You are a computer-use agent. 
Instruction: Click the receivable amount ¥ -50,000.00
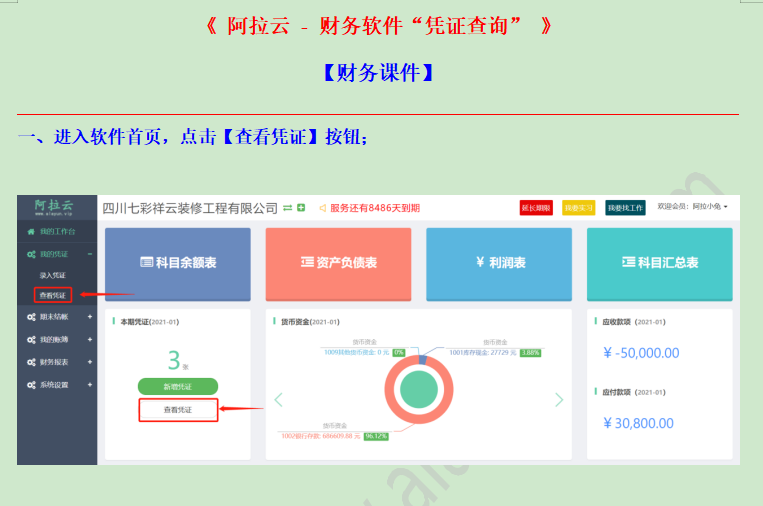click(x=641, y=353)
